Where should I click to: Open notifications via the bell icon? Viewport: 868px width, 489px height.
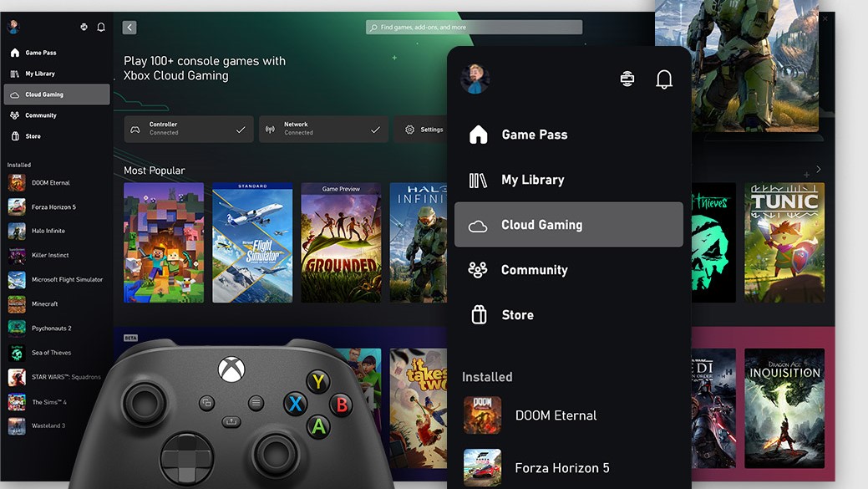point(664,78)
